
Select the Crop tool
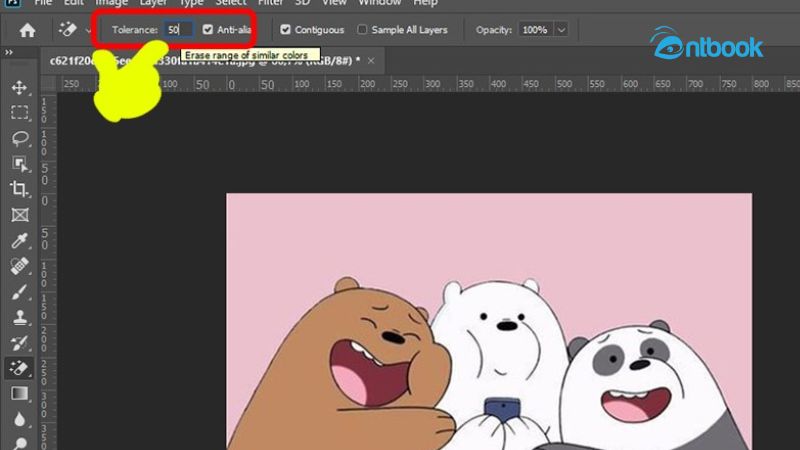click(x=19, y=189)
